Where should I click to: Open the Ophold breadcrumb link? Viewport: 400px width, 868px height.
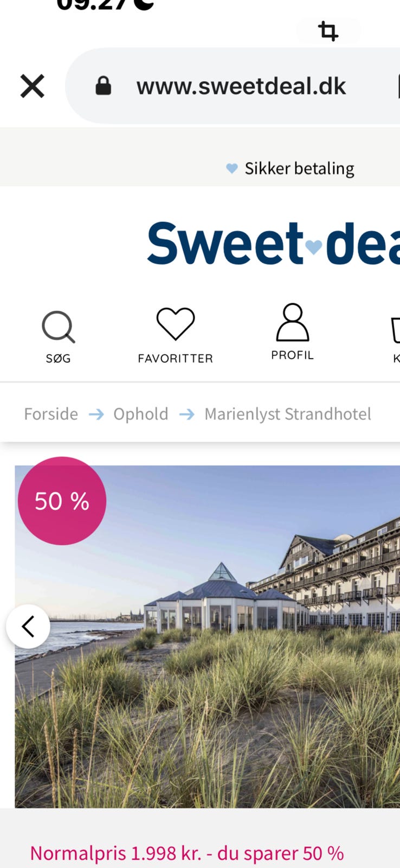coord(141,414)
